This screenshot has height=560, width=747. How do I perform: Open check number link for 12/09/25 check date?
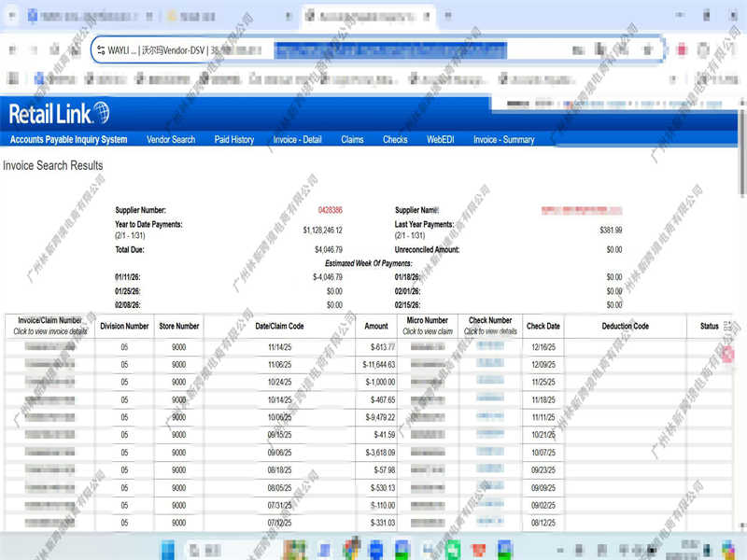[490, 364]
